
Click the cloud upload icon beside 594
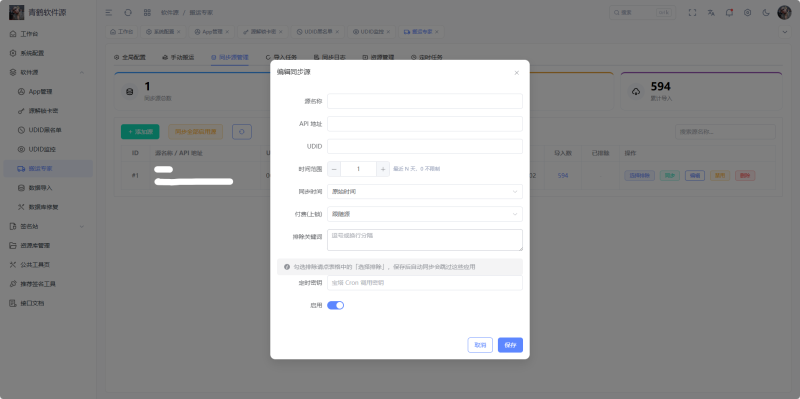pos(636,91)
